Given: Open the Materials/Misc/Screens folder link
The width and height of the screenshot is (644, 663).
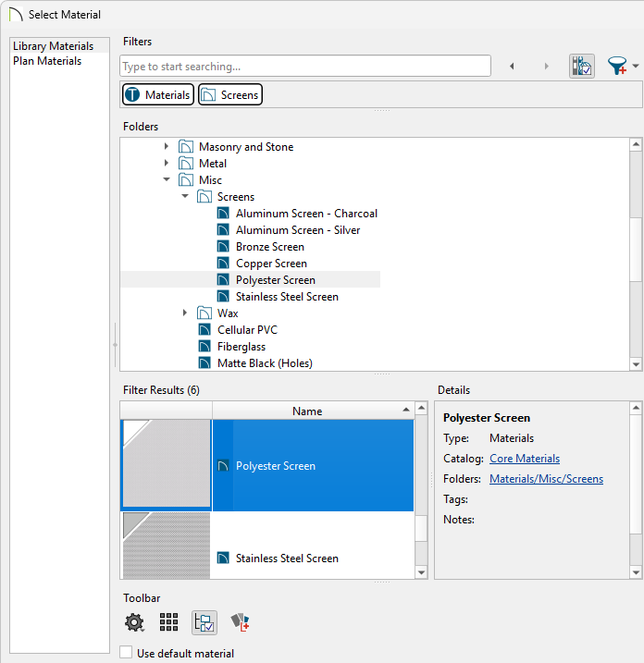Looking at the screenshot, I should click(x=546, y=479).
